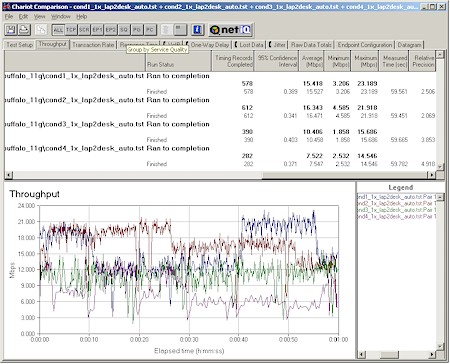The width and height of the screenshot is (450, 364).
Task: Select the Throughput tab
Action: point(52,44)
